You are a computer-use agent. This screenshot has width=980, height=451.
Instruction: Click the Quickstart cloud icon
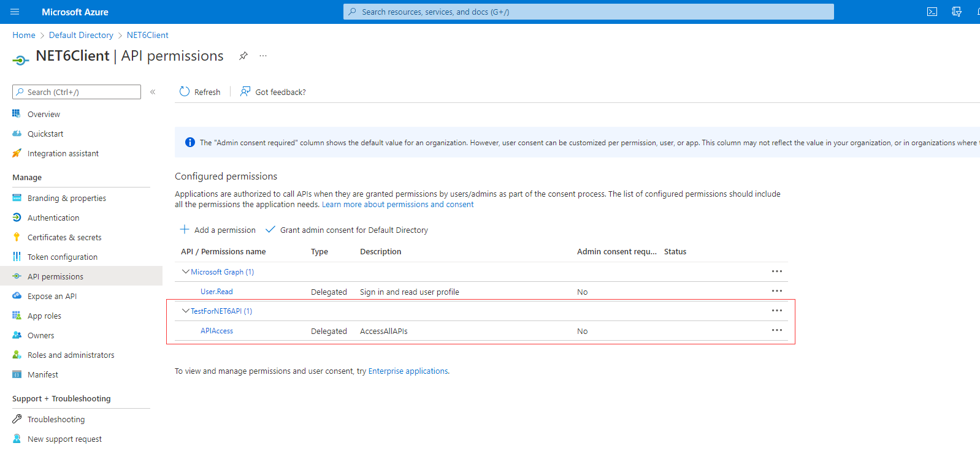pos(17,133)
